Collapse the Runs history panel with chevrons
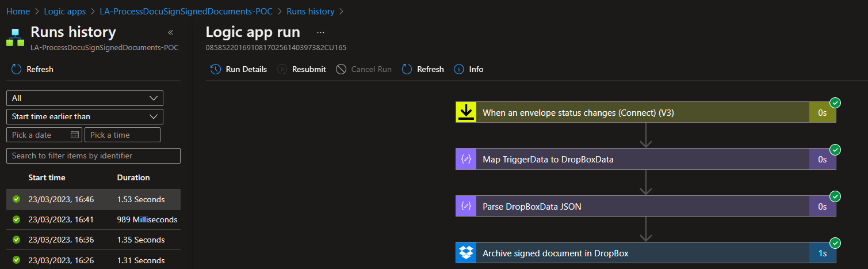This screenshot has height=269, width=868. [x=170, y=33]
